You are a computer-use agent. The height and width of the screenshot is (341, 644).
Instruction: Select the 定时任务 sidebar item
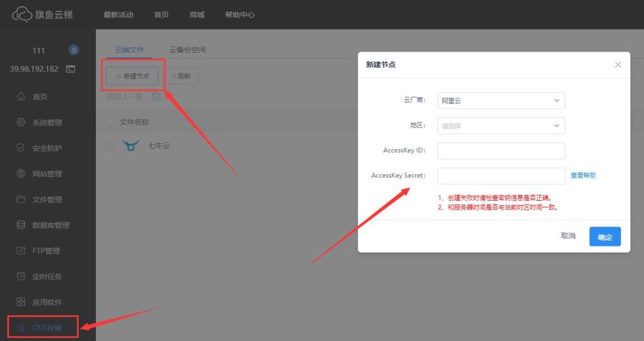point(48,276)
